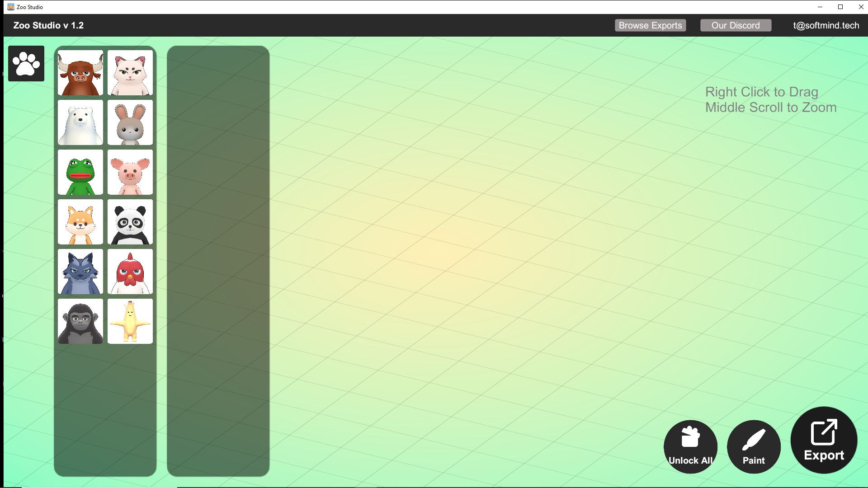The width and height of the screenshot is (868, 488).
Task: Pick the banana character
Action: point(130,321)
